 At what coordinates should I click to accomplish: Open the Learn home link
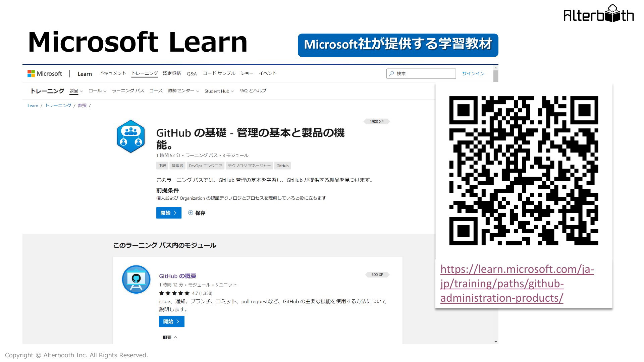click(x=85, y=74)
